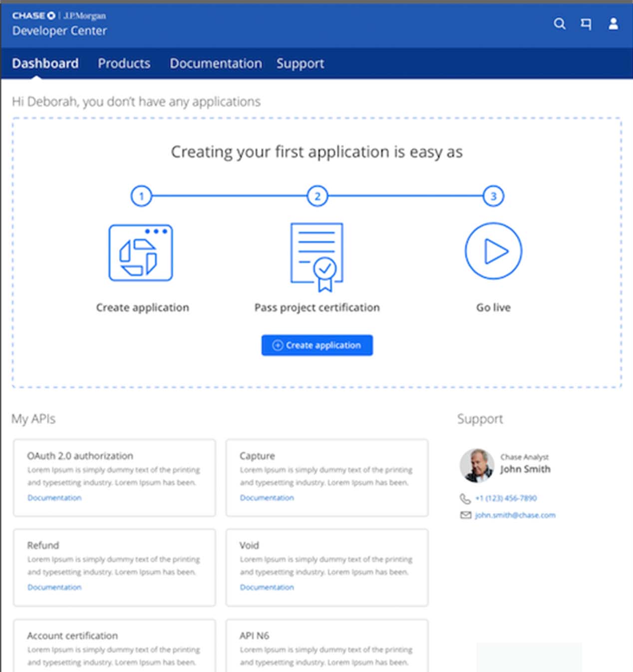
Task: Click the envelope email icon
Action: click(465, 515)
